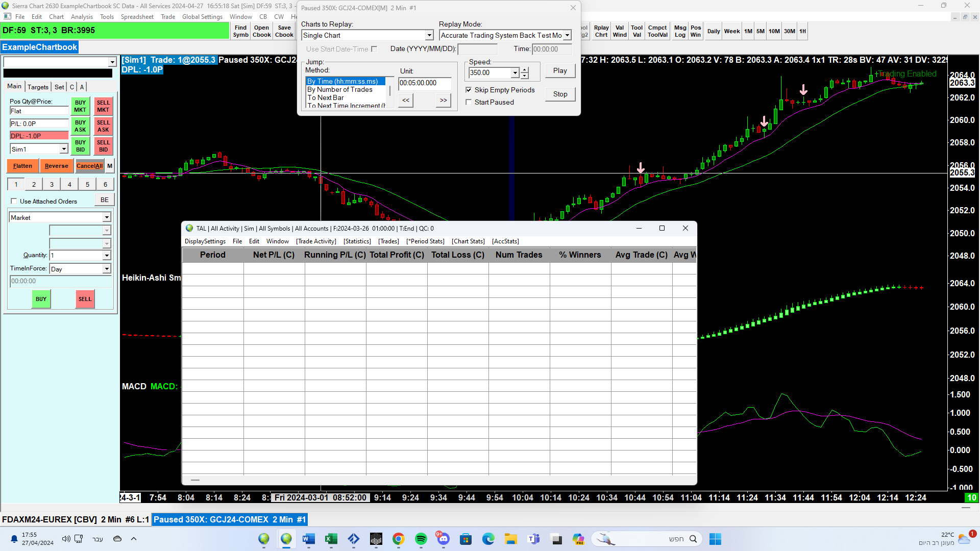The width and height of the screenshot is (980, 551).
Task: Check Use Attached Orders option
Action: 14,201
